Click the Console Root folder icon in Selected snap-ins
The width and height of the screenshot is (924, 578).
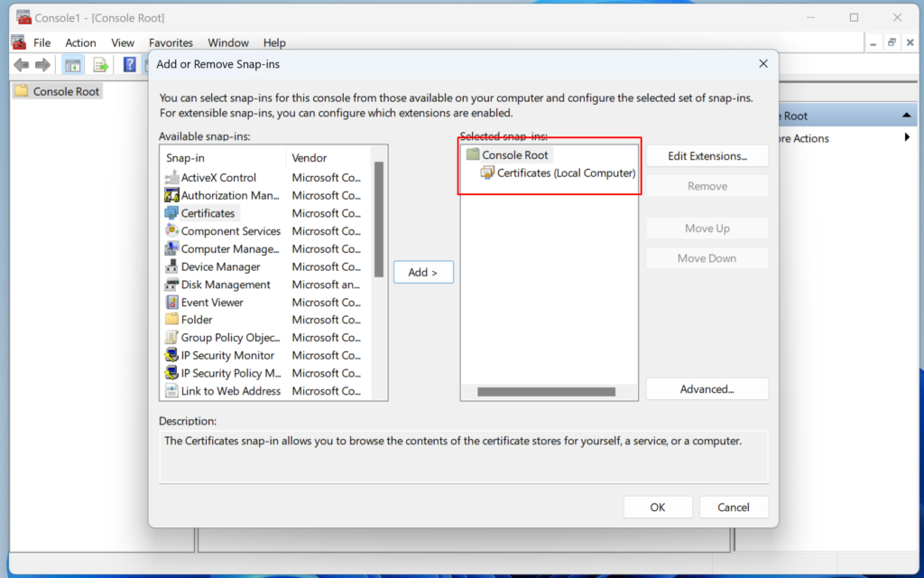point(473,154)
